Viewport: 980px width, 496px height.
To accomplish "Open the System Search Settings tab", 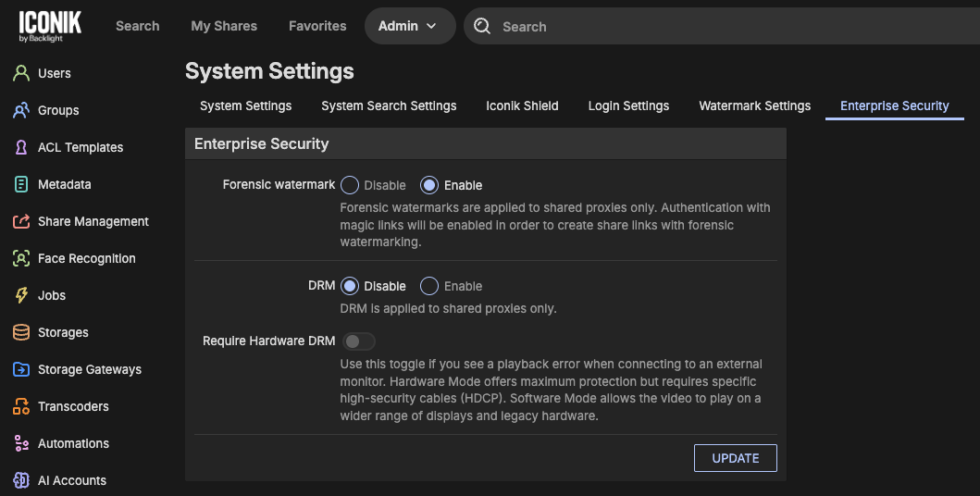I will coord(389,106).
